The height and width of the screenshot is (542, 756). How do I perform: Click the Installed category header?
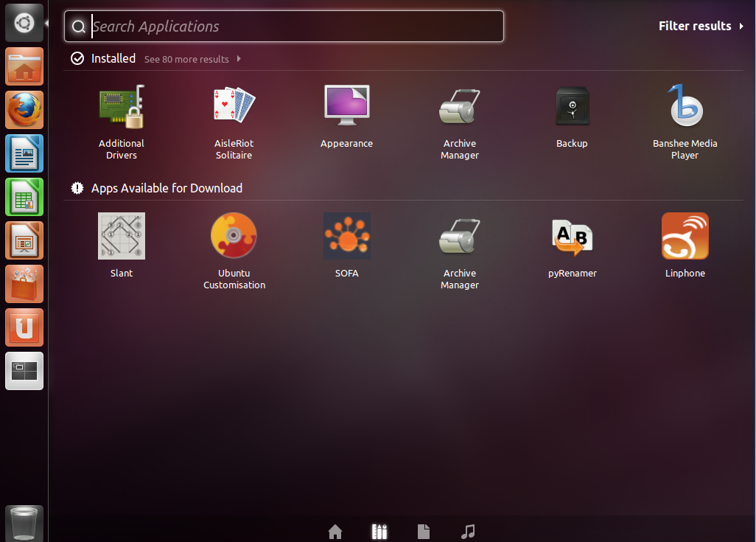(112, 58)
